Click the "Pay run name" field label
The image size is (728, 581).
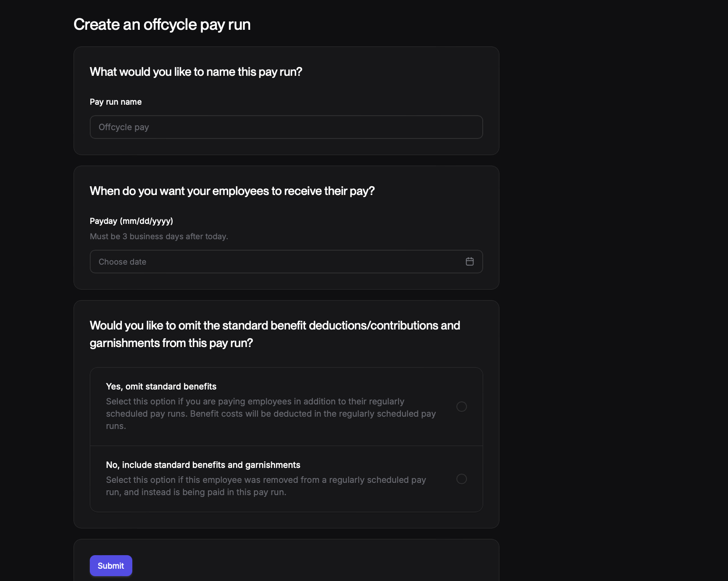tap(116, 102)
